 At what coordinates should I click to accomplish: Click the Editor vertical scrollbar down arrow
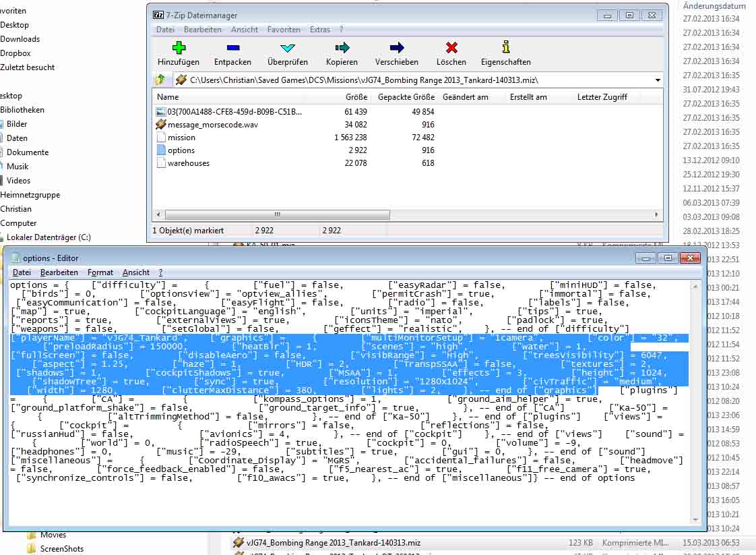pos(695,520)
